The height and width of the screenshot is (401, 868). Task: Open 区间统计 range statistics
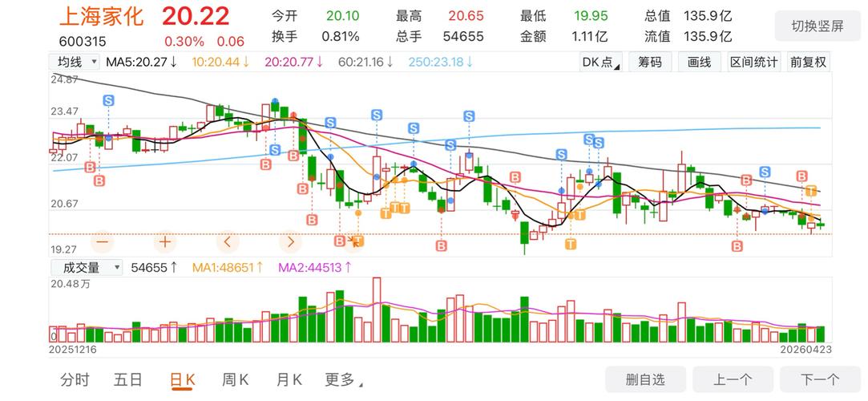[754, 62]
